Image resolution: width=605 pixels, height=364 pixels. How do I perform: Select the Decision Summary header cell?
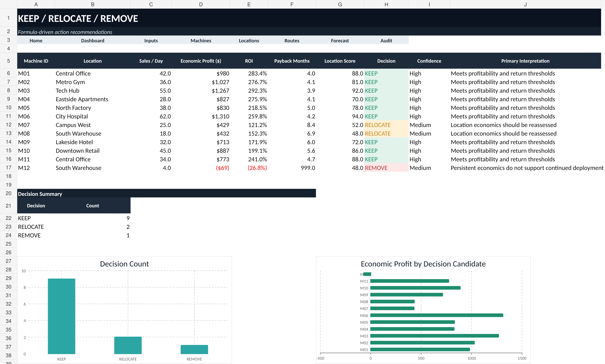click(x=166, y=194)
